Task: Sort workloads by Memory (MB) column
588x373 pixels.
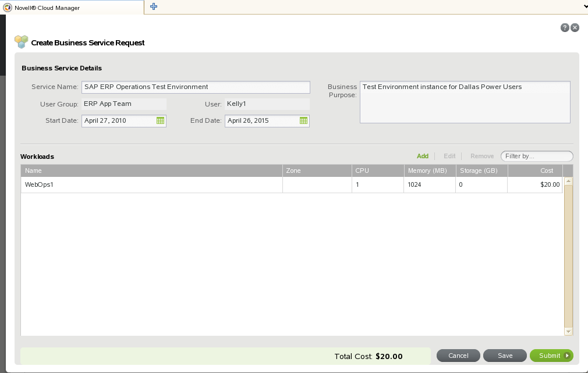Action: point(430,170)
